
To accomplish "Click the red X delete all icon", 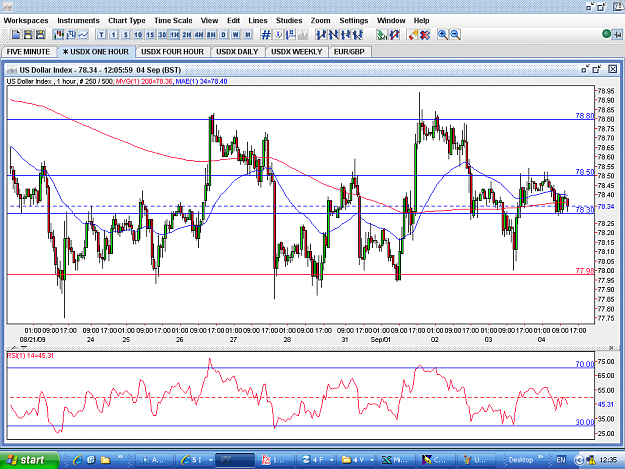I will point(425,35).
